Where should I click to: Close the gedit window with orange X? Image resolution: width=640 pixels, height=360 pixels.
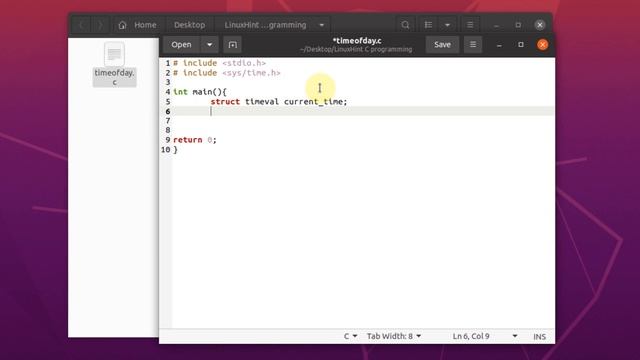542,44
